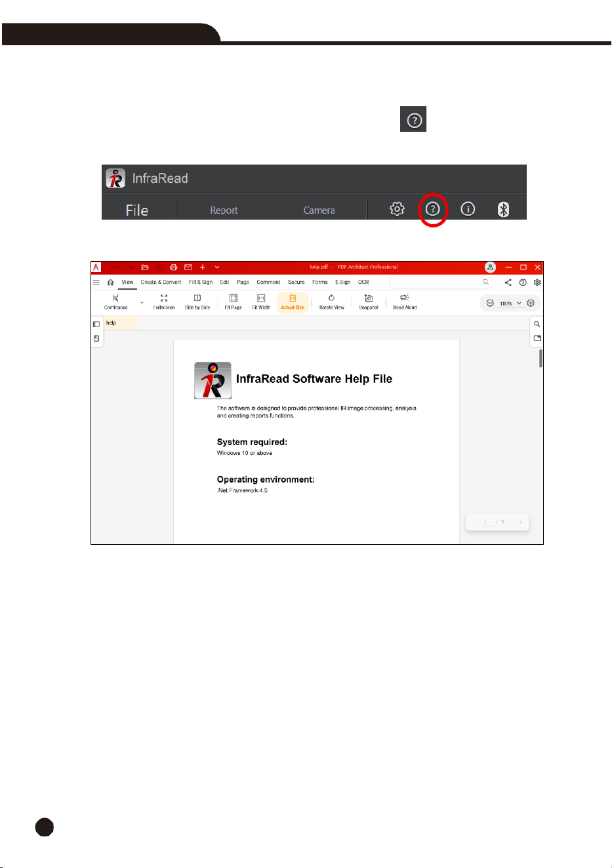612x868 pixels.
Task: Open PDF Architect settings gear
Action: coord(537,283)
